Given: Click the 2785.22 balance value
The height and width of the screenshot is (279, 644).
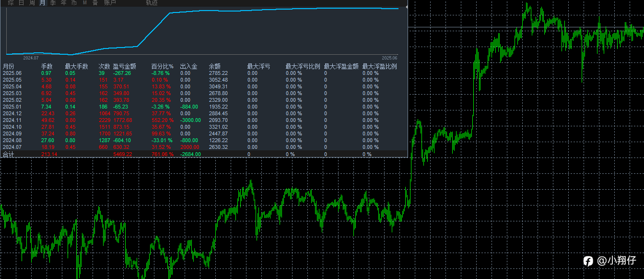Looking at the screenshot, I should click(x=218, y=73).
